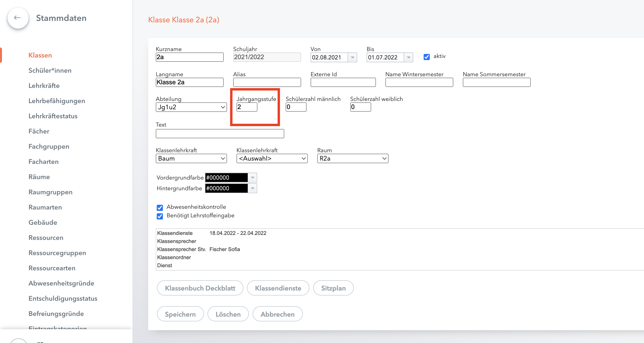Image resolution: width=644 pixels, height=343 pixels.
Task: Click the Speichern button
Action: tap(180, 314)
